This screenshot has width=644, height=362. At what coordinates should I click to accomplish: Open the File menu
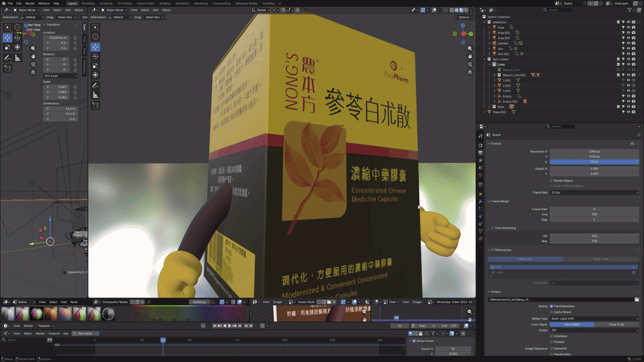(x=10, y=3)
